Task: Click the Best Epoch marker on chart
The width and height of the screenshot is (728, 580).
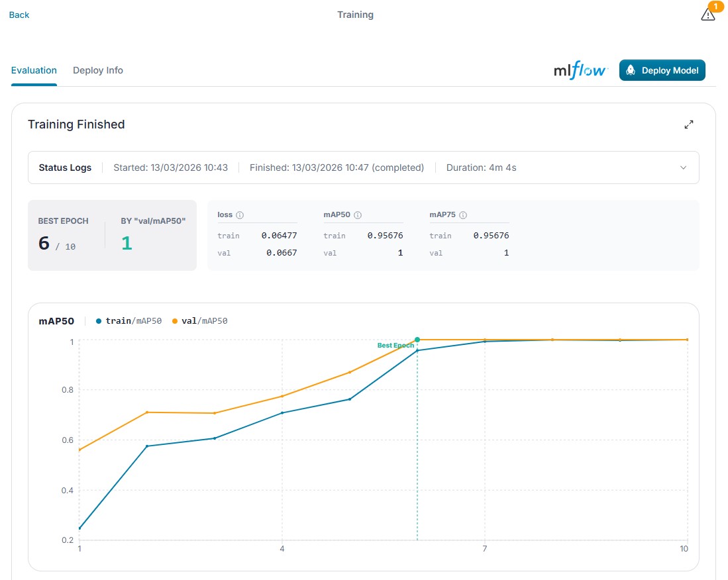Action: pos(417,340)
